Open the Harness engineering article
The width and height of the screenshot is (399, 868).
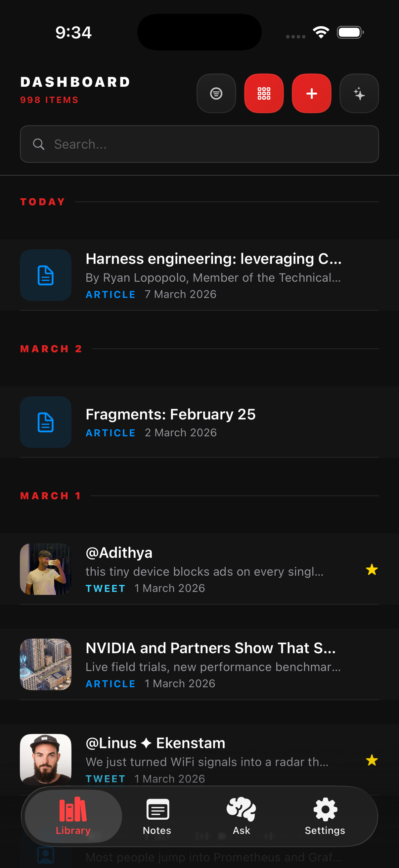point(213,259)
